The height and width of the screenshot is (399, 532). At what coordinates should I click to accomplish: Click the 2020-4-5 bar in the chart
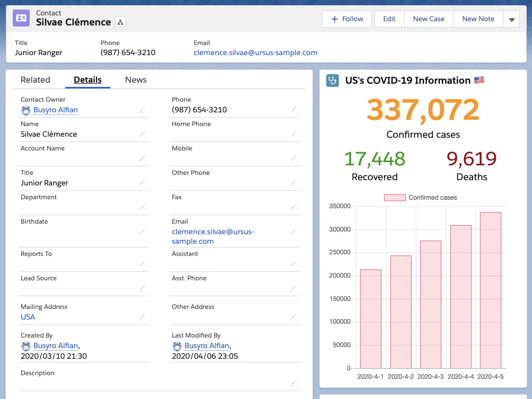[490, 290]
